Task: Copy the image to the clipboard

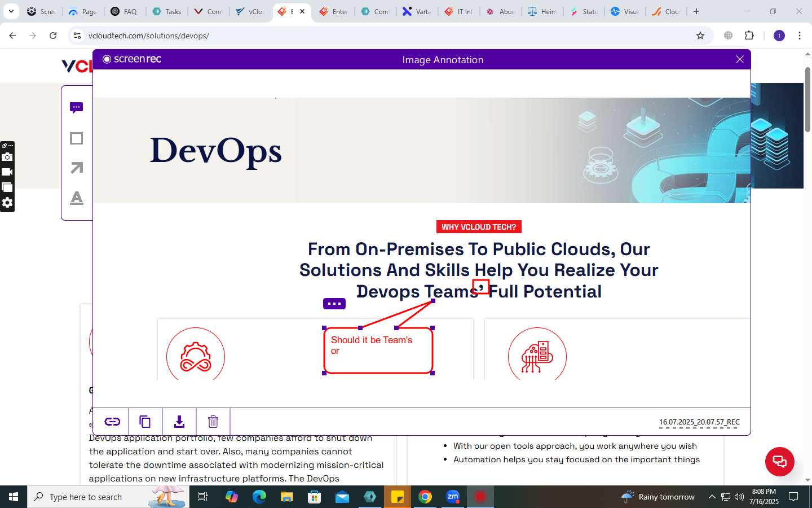Action: point(145,422)
